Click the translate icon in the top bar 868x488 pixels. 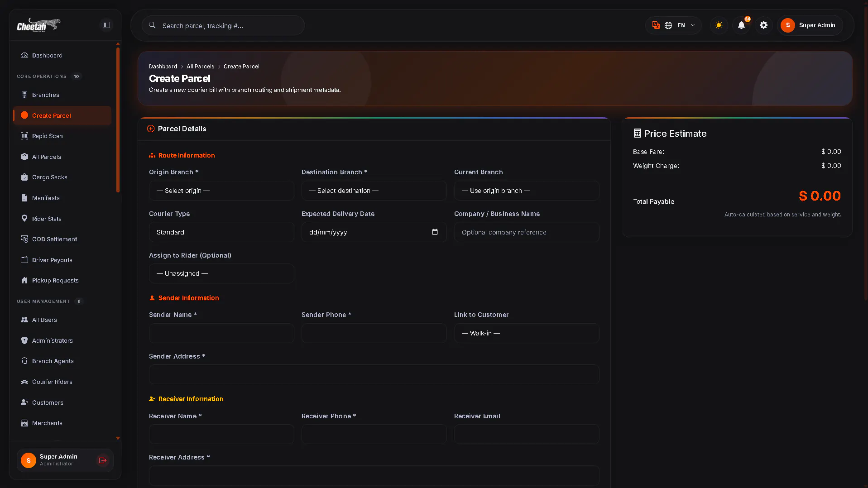pyautogui.click(x=656, y=25)
